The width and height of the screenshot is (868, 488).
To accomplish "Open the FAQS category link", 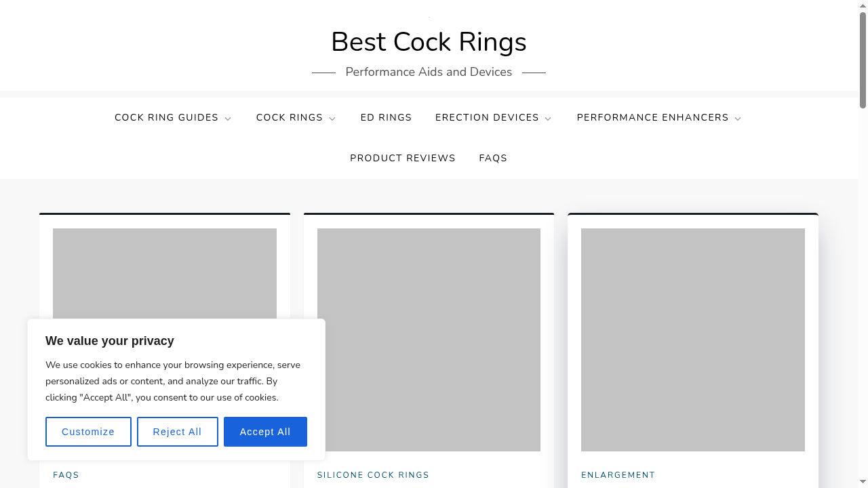I will click(x=66, y=474).
